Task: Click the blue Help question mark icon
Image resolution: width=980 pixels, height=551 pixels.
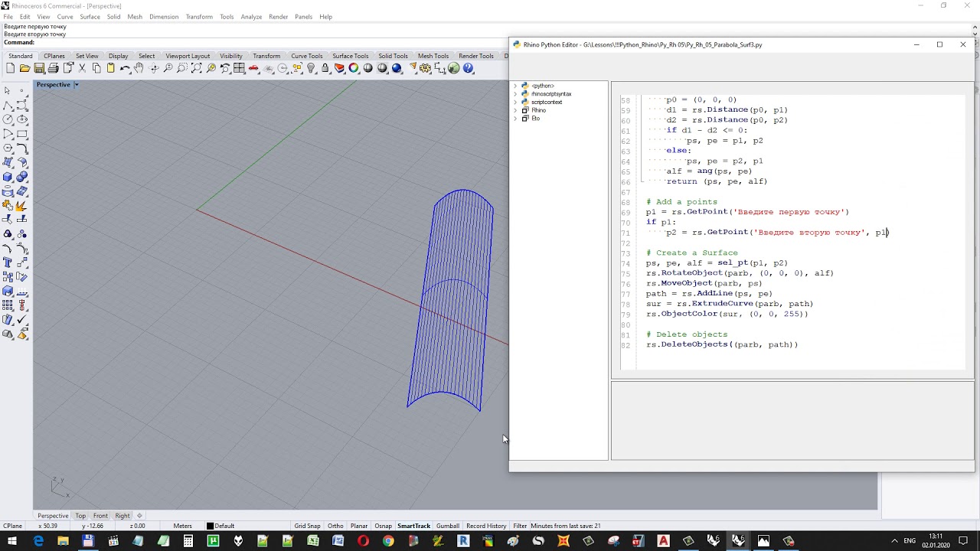Action: coord(468,68)
